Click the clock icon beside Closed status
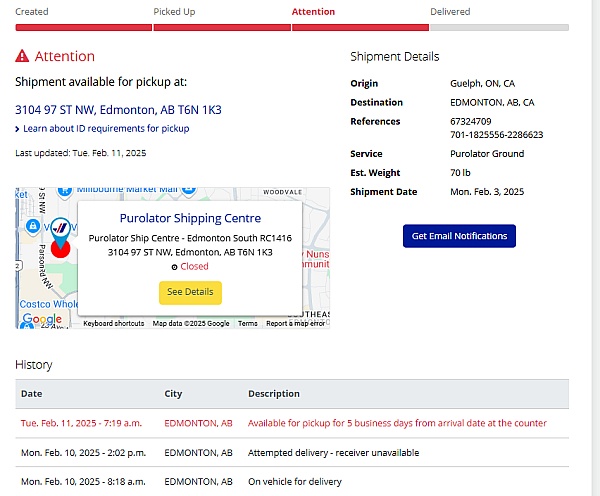The height and width of the screenshot is (496, 600). point(174,267)
